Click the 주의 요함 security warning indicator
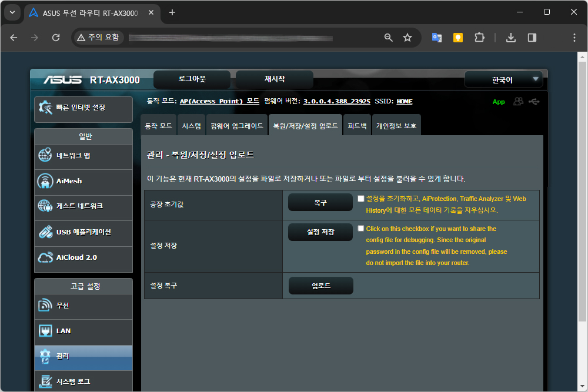The image size is (588, 392). click(98, 38)
